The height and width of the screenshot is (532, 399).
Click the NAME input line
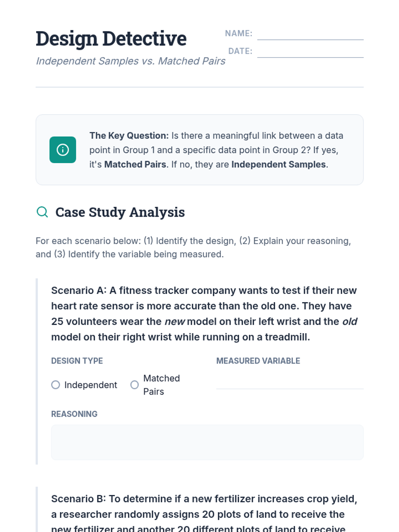310,34
